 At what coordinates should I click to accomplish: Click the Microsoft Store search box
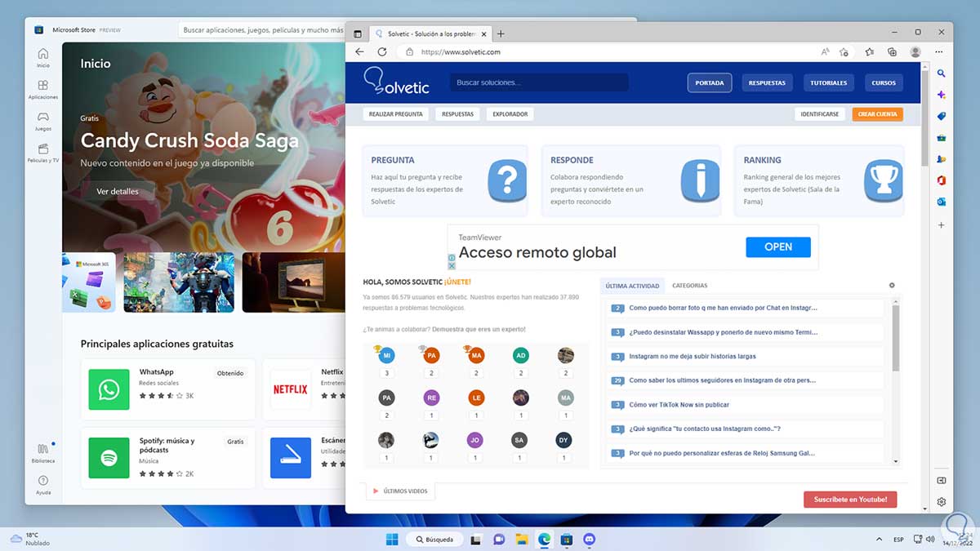tap(261, 30)
